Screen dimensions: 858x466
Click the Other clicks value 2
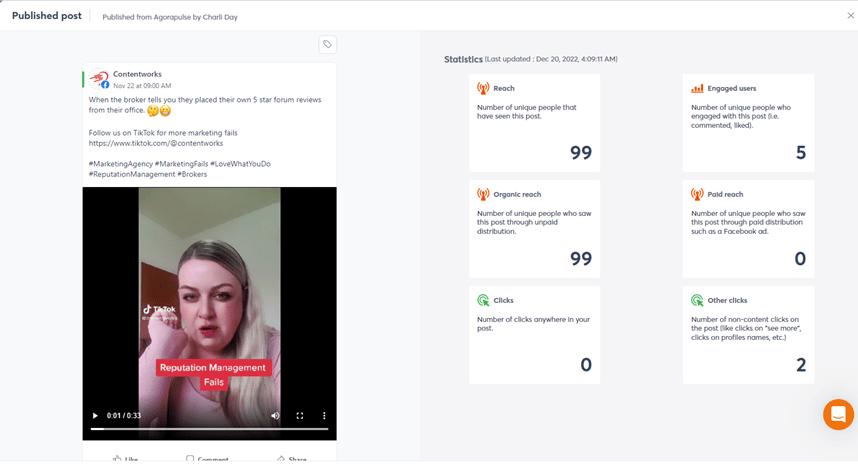pos(801,365)
